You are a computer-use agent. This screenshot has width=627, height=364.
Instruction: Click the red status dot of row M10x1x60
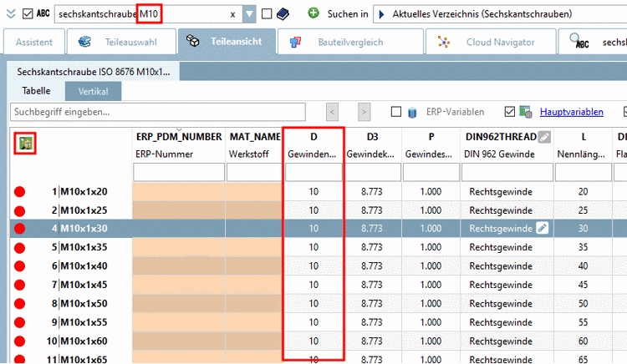[x=19, y=341]
